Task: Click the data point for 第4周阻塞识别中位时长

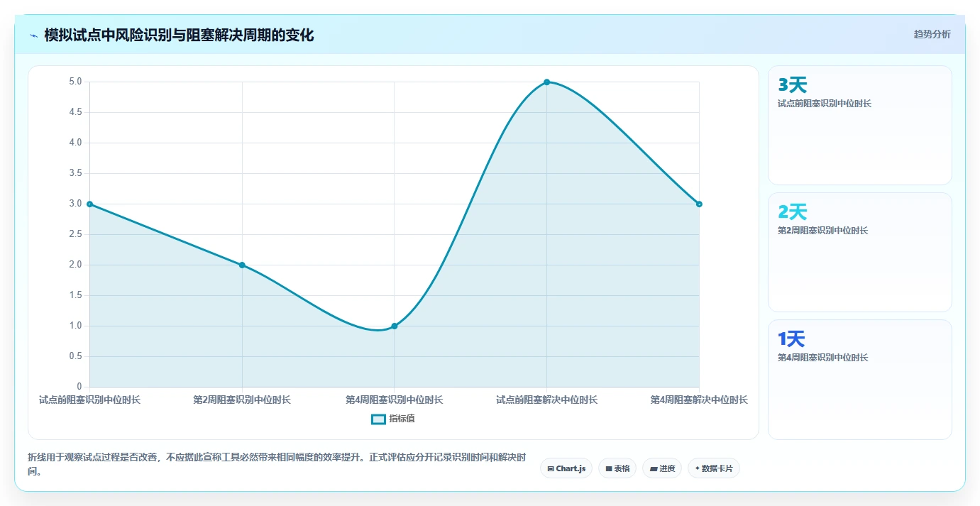Action: 395,326
